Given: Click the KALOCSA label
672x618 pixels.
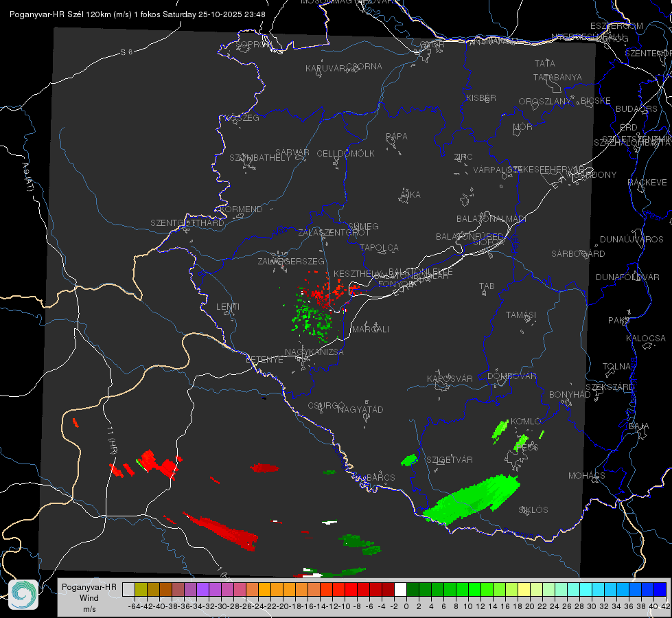Looking at the screenshot, I should pyautogui.click(x=646, y=339).
